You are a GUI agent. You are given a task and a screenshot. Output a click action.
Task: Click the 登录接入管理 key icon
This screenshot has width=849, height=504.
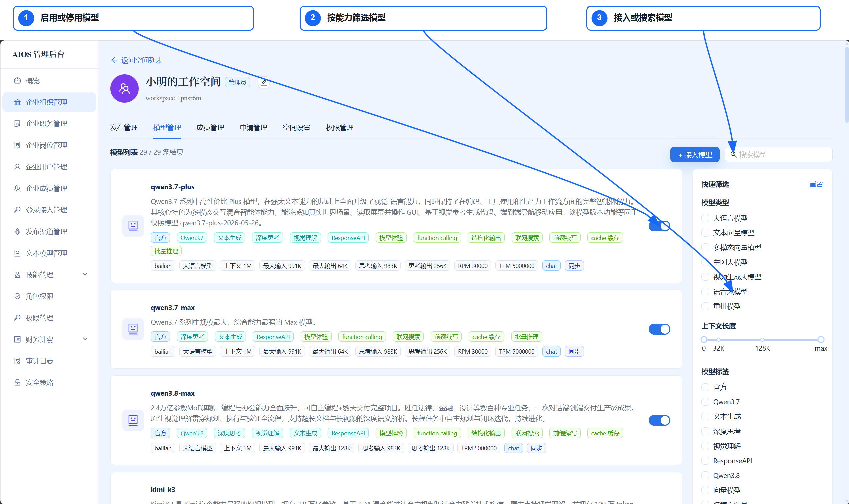click(17, 210)
